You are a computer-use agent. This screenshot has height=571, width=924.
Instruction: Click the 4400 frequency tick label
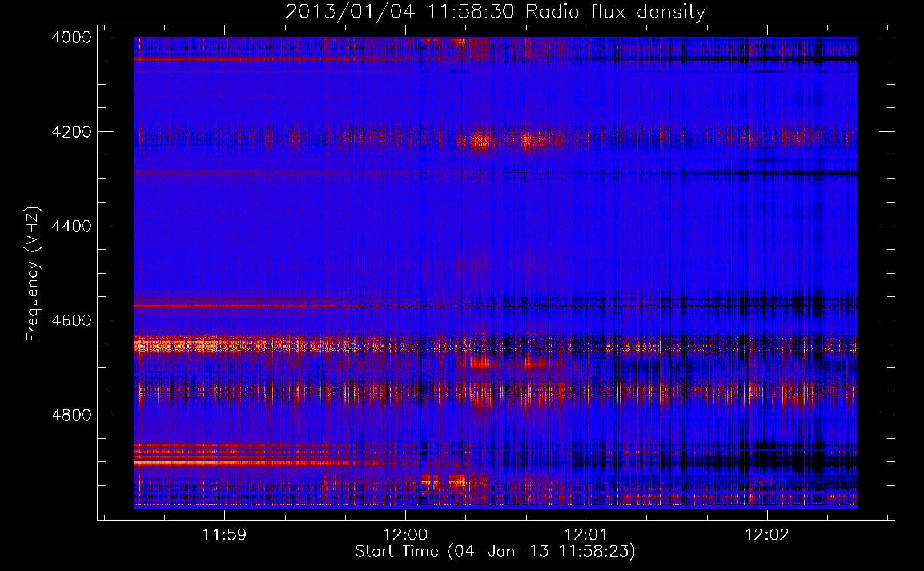point(71,226)
